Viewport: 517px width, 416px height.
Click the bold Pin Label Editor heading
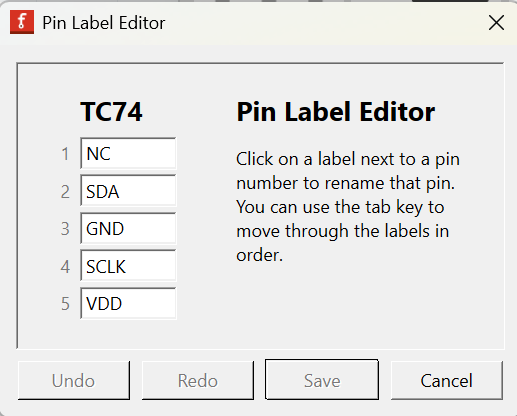pos(336,112)
